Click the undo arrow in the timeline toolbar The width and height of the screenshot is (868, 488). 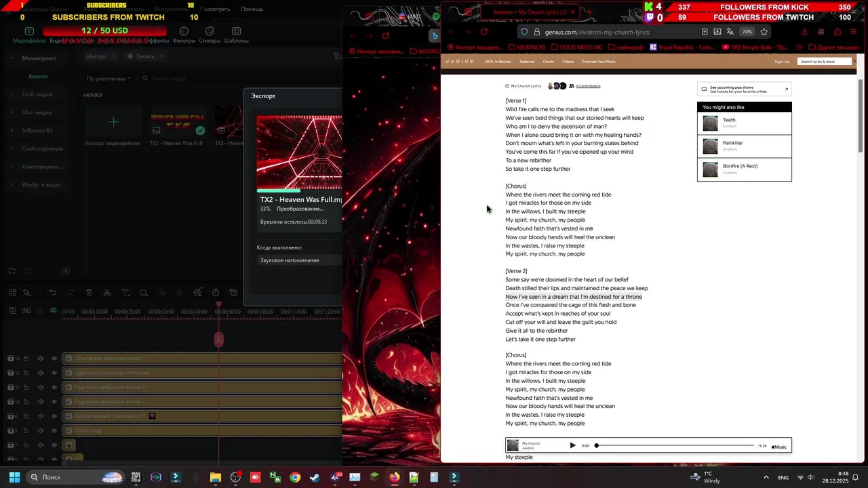click(53, 292)
